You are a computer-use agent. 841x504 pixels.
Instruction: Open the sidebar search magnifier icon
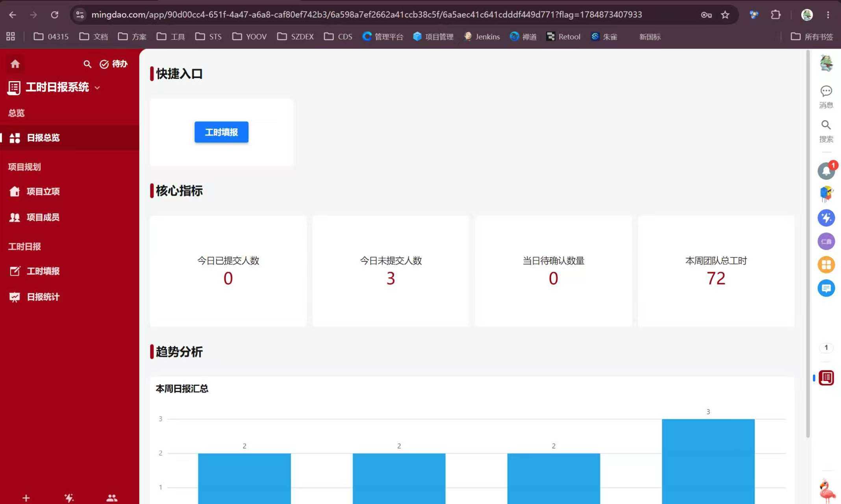click(x=87, y=64)
